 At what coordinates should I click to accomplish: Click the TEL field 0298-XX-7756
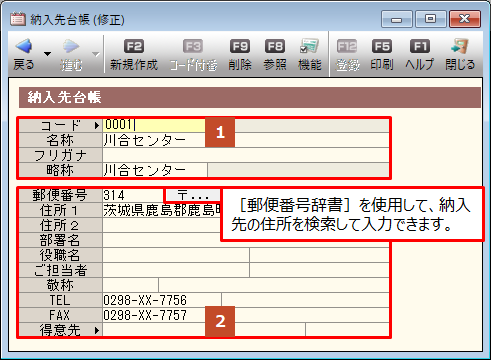click(x=162, y=300)
